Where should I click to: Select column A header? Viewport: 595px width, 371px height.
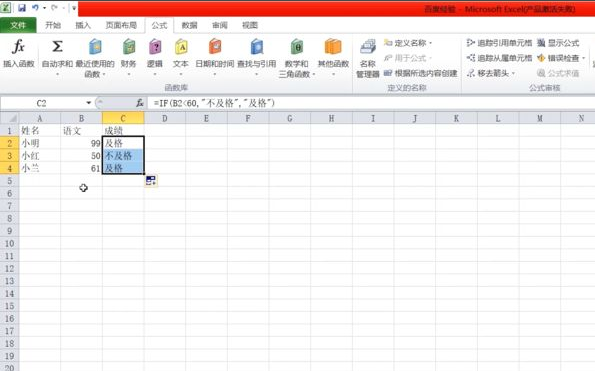(x=39, y=118)
